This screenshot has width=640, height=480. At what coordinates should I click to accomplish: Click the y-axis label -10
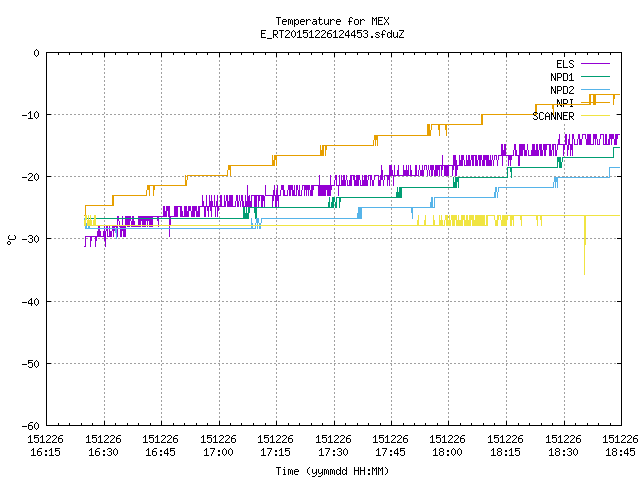pos(31,115)
